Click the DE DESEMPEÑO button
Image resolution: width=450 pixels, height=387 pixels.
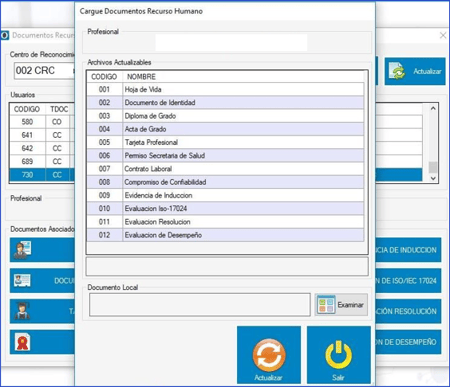408,342
